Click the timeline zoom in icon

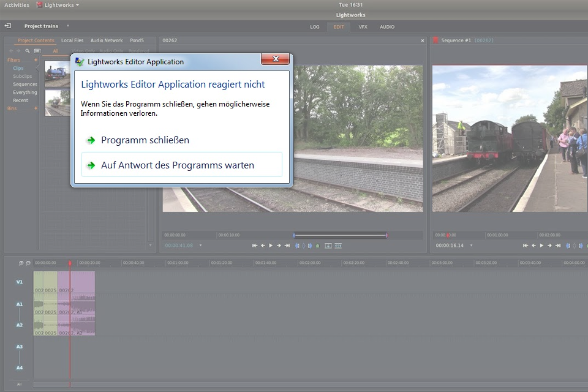[21, 263]
